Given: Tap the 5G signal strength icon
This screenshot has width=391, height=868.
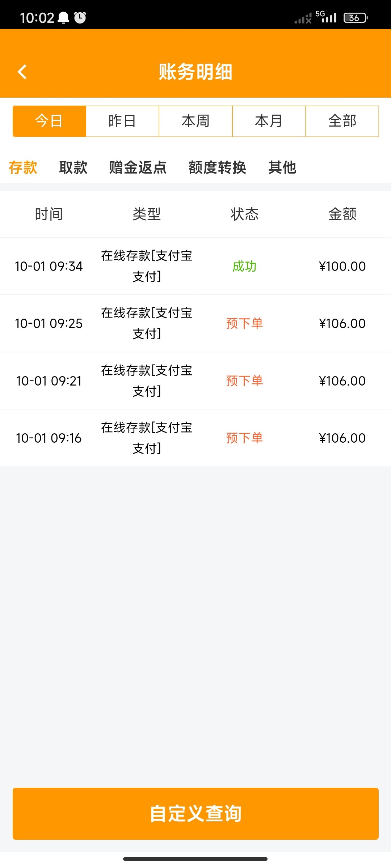Looking at the screenshot, I should (x=326, y=17).
